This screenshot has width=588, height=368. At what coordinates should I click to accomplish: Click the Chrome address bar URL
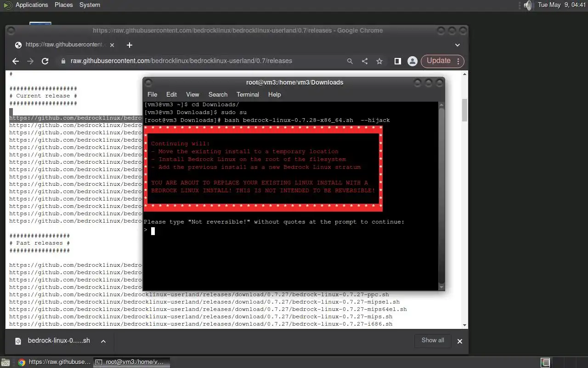(181, 61)
